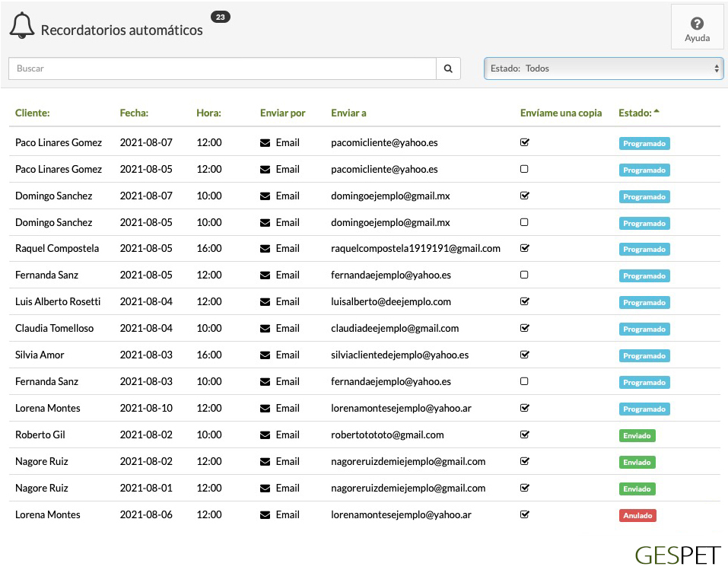Toggle the copy checkbox for Roberto Gil
Image resolution: width=728 pixels, height=573 pixels.
[x=524, y=435]
